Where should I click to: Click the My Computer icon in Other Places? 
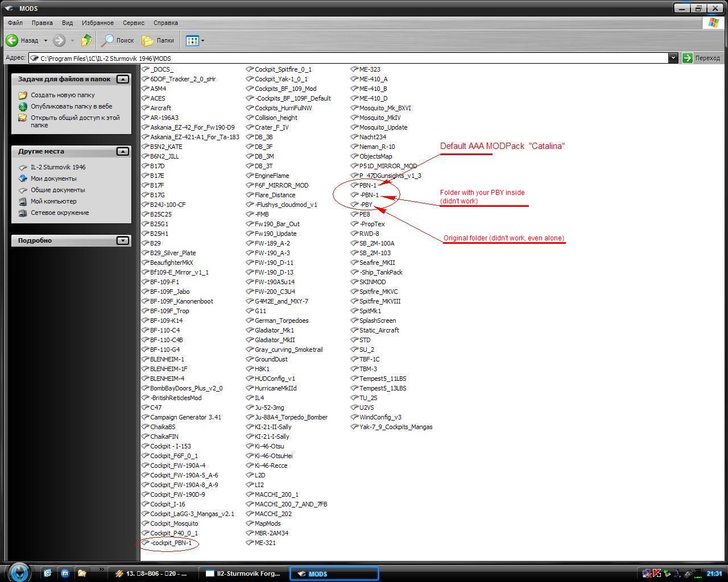[x=23, y=201]
